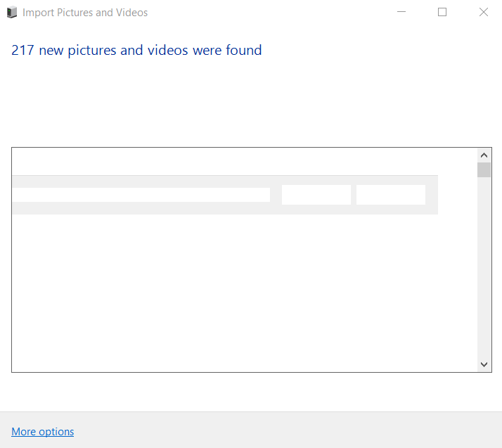Click the gray row's right edge past the boxes
The image size is (502, 448).
click(x=432, y=195)
